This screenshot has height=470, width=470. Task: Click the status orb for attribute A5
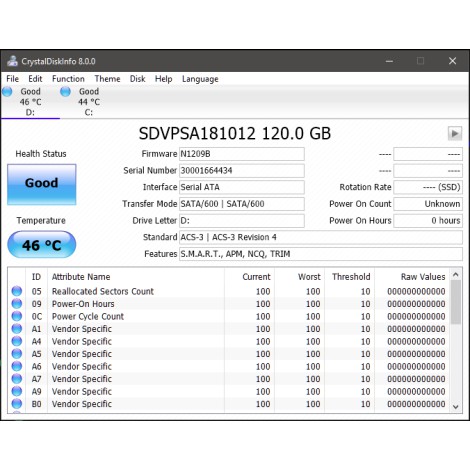[17, 354]
